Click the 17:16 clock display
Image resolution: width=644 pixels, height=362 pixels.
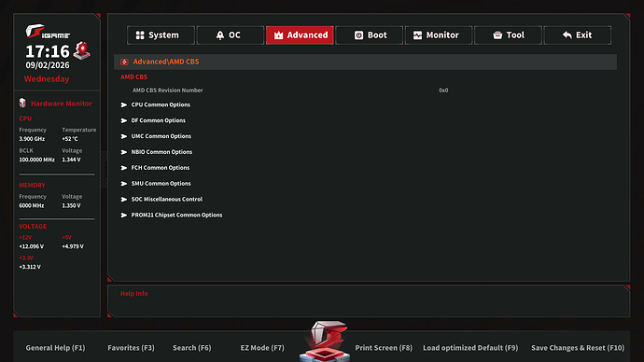coord(48,51)
